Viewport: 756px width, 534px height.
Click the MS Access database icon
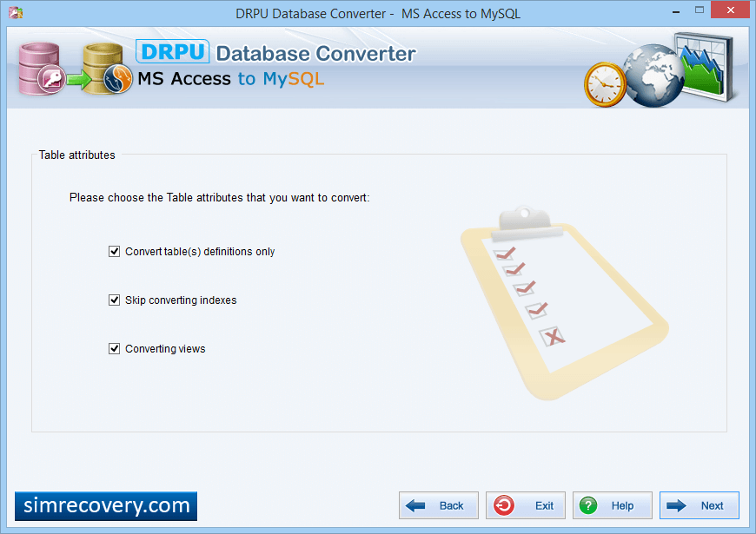click(x=42, y=69)
